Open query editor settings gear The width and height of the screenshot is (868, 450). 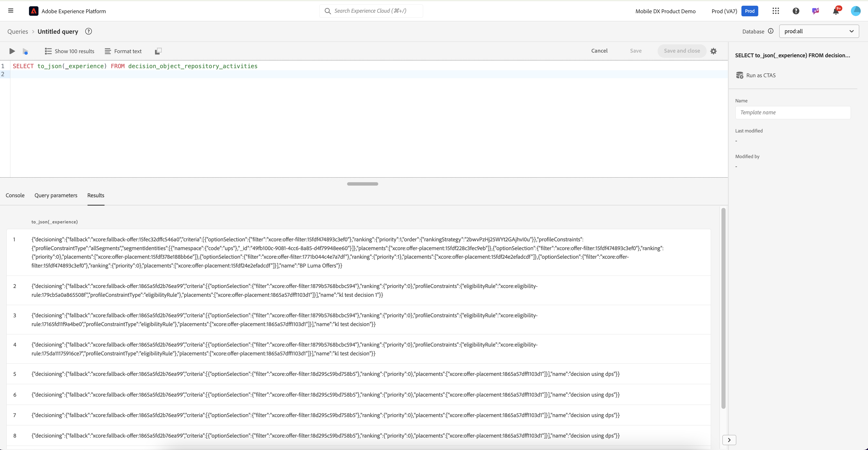713,51
